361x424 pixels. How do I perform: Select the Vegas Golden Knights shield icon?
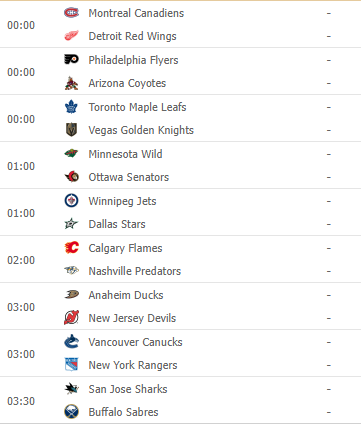(71, 130)
